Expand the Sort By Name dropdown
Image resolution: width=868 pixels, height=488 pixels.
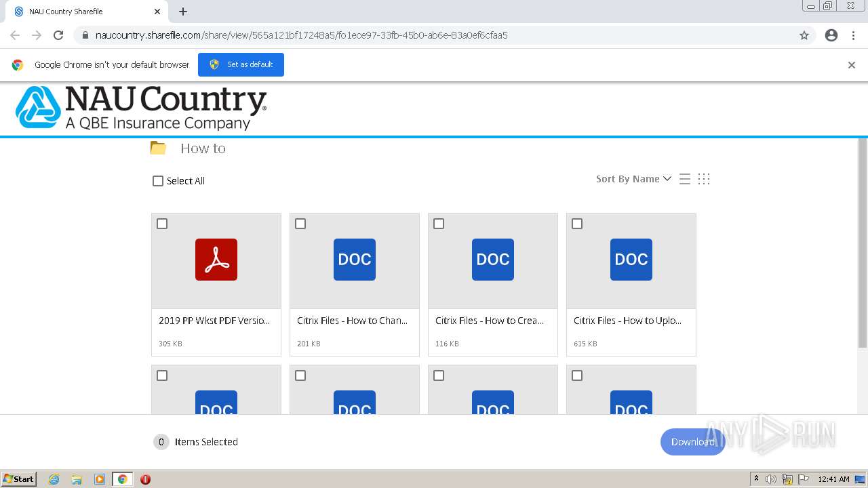click(633, 179)
